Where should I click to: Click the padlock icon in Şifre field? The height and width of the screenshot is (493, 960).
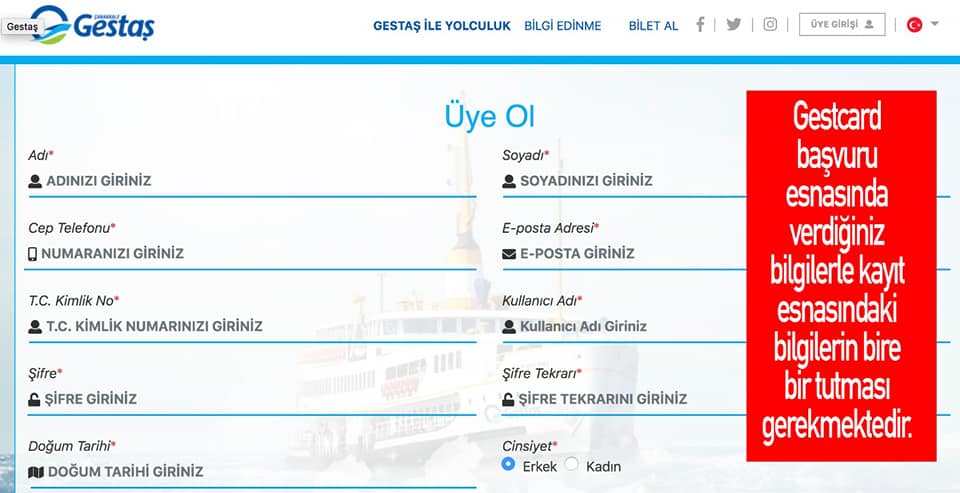34,399
